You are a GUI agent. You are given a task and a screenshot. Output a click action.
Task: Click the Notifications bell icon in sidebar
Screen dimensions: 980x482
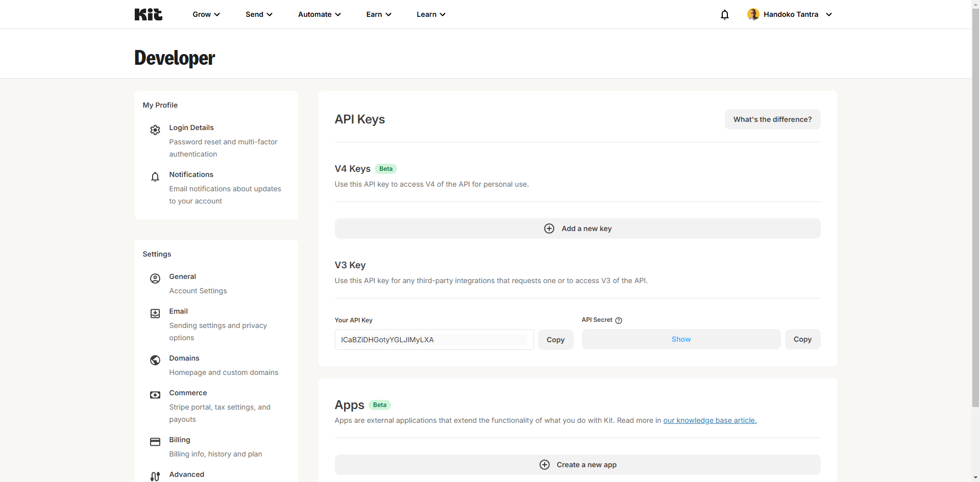point(155,177)
